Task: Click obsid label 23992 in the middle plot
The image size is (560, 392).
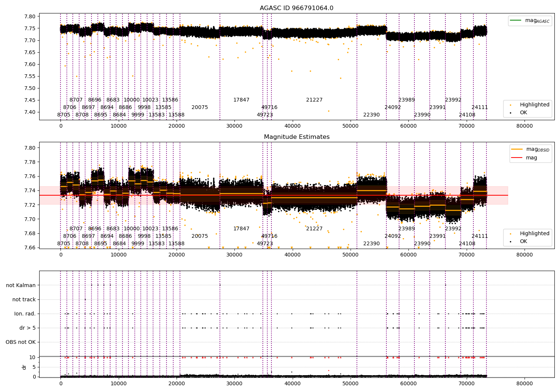Action: click(x=453, y=228)
